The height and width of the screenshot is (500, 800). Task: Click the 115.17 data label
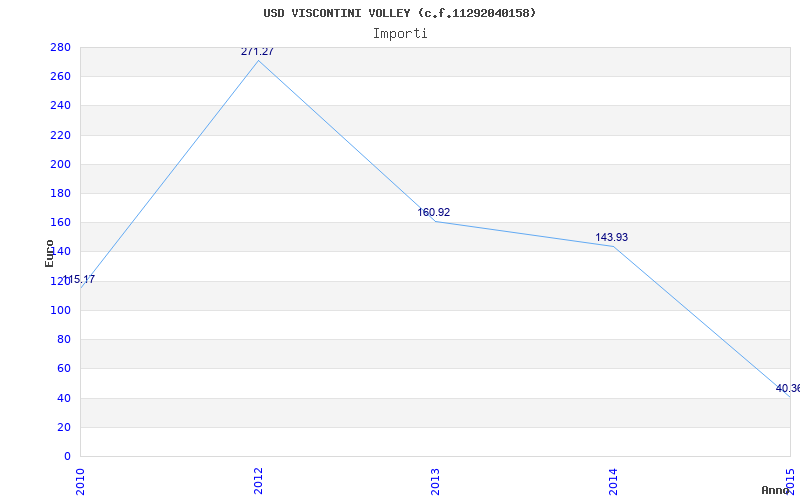(78, 279)
